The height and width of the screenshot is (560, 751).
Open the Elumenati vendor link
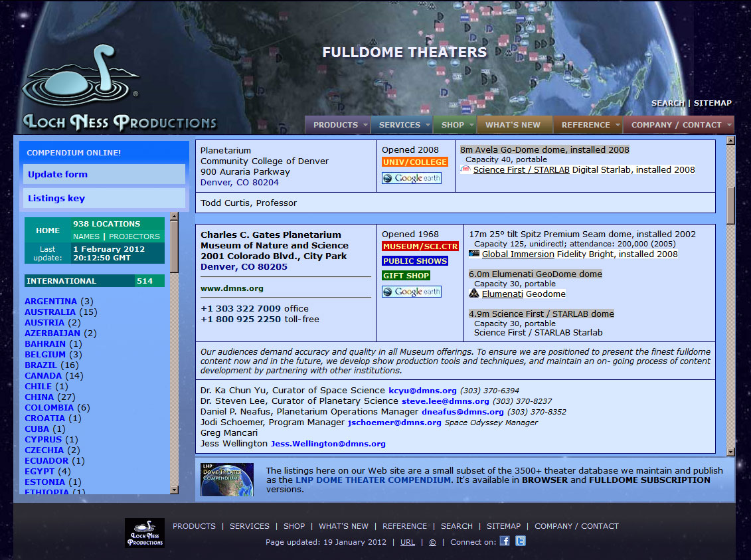[x=503, y=294]
